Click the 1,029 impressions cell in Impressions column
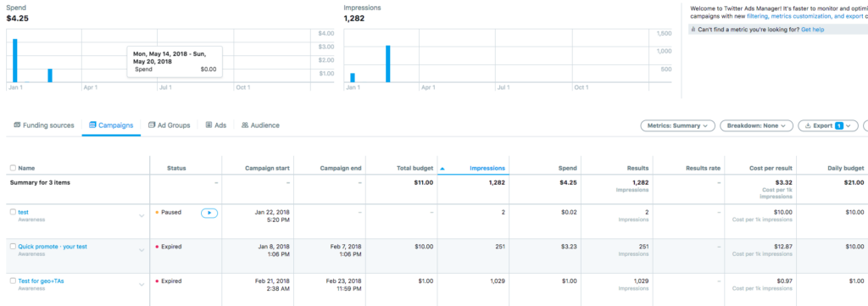The image size is (868, 306). tap(497, 281)
